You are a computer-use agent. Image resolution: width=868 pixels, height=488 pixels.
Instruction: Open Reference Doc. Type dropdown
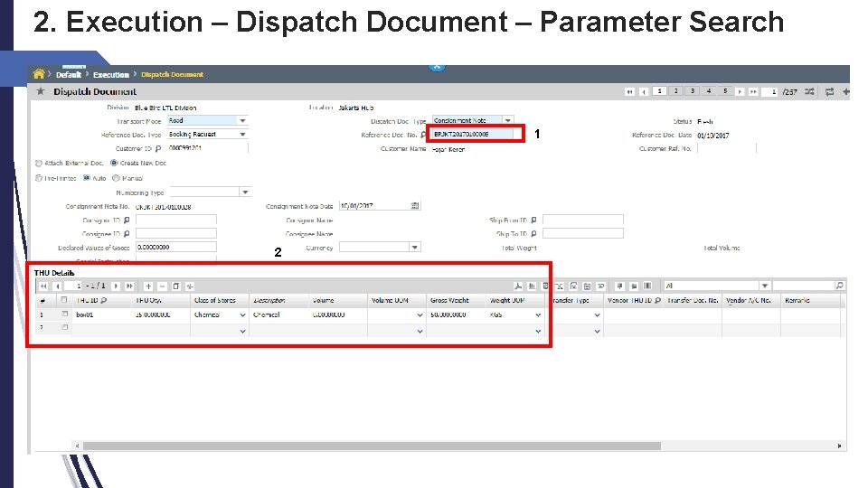(x=242, y=135)
